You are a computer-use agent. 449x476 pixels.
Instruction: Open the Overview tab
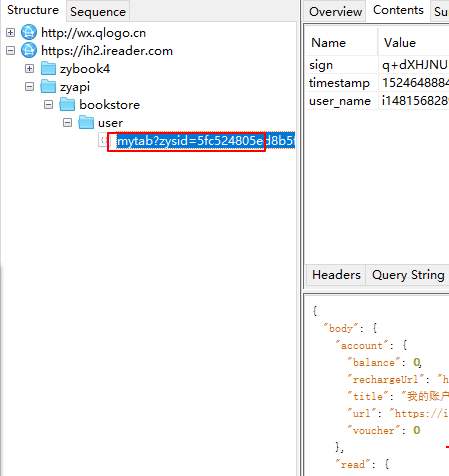[335, 12]
